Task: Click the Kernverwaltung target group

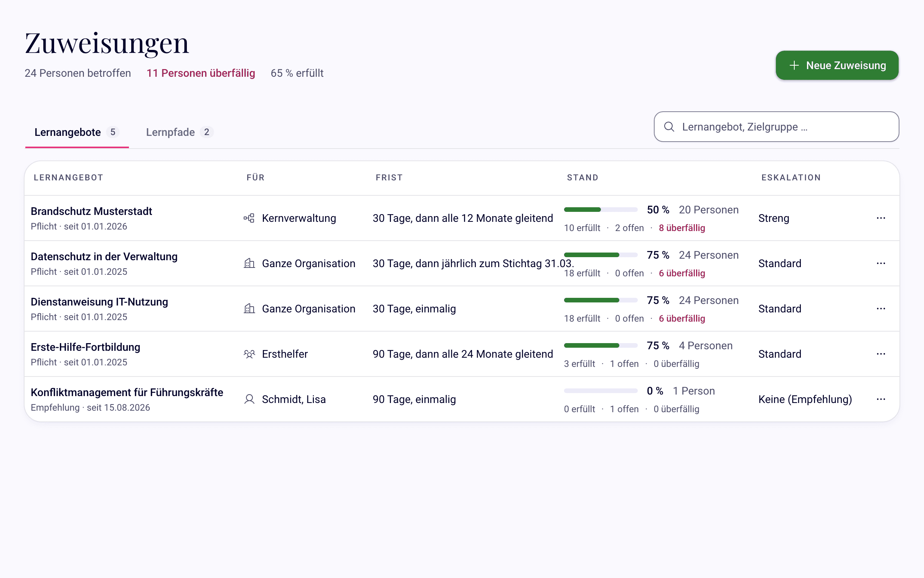Action: [299, 218]
